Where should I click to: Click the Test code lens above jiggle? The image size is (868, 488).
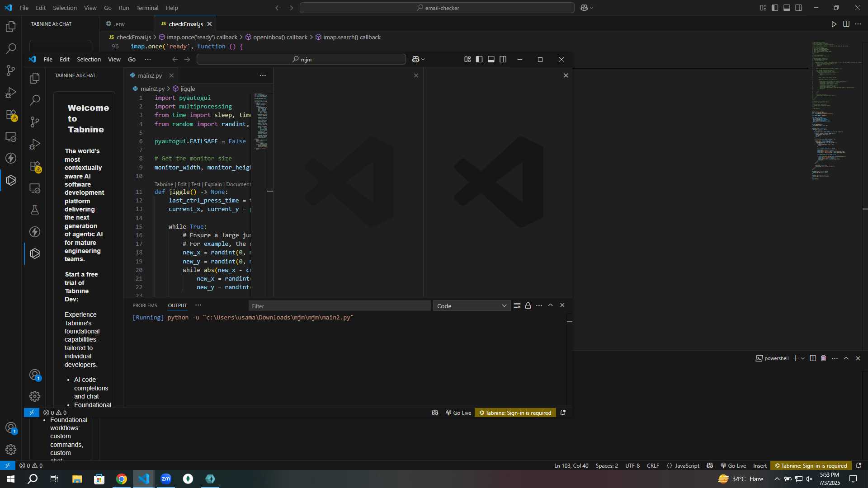tap(196, 184)
